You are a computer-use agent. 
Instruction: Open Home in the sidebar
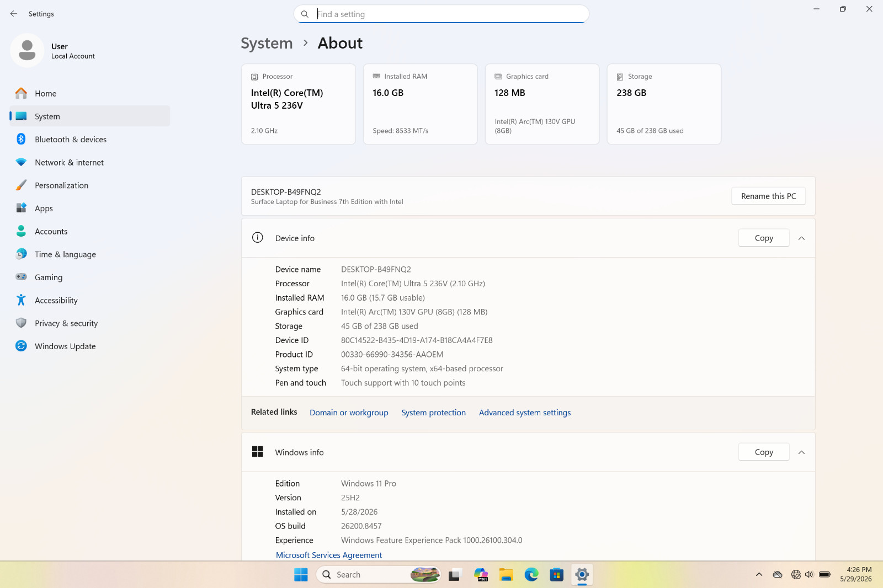90,93
